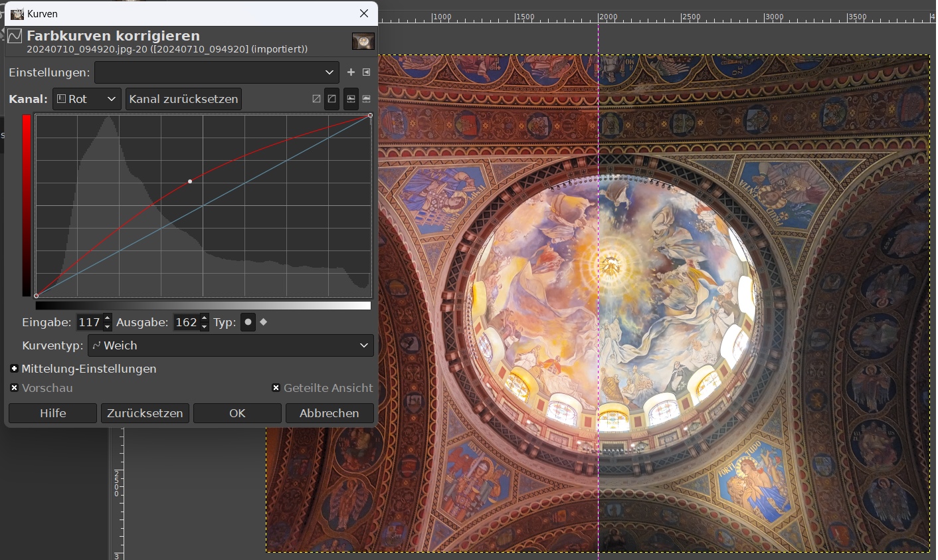Click the image thumbnail in dialog header
The width and height of the screenshot is (938, 560).
point(363,42)
